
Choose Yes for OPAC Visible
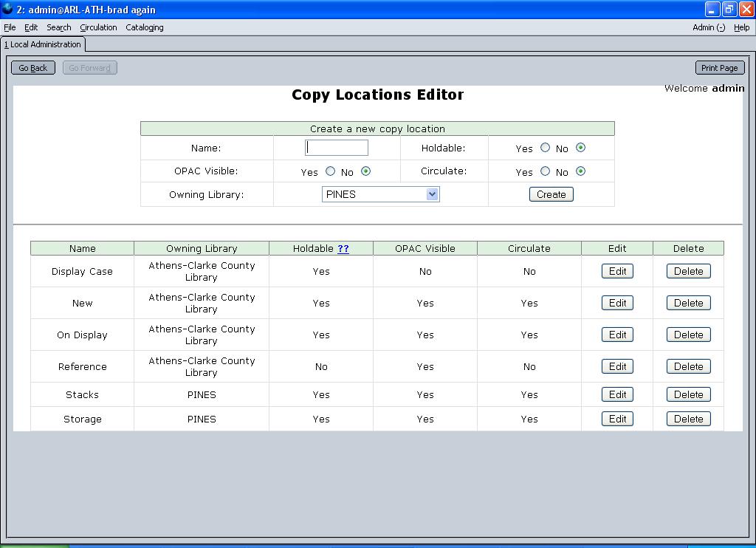(x=330, y=171)
